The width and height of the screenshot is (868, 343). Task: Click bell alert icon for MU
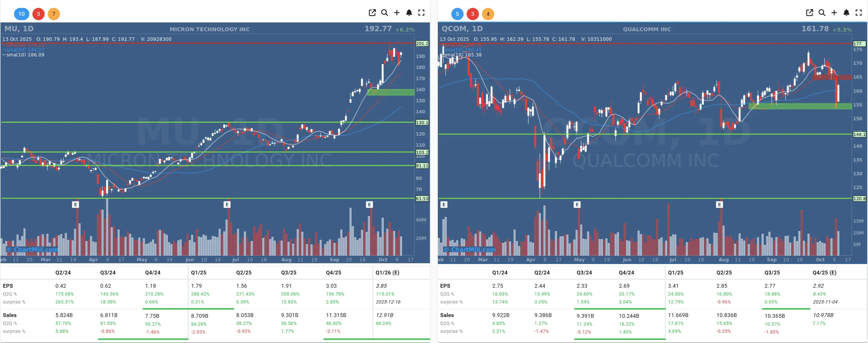coord(409,13)
